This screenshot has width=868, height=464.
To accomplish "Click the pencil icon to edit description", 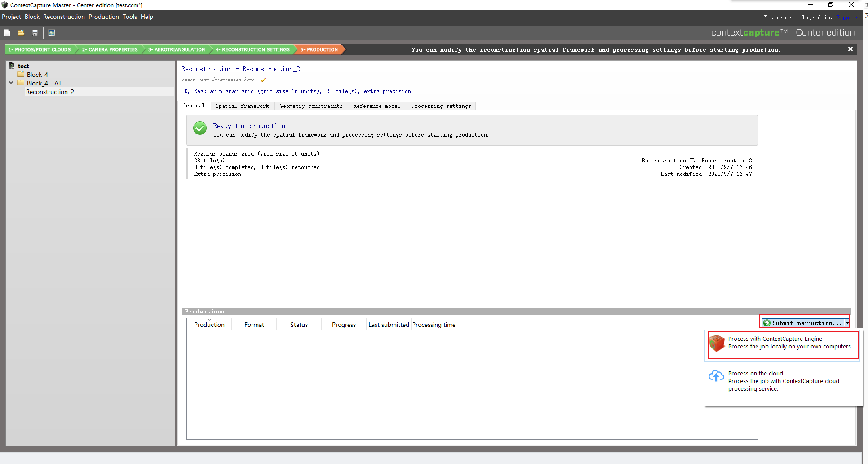I will [263, 80].
